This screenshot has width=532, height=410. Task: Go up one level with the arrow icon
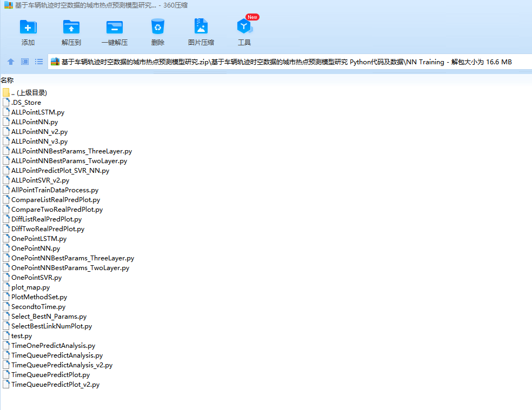[x=11, y=62]
